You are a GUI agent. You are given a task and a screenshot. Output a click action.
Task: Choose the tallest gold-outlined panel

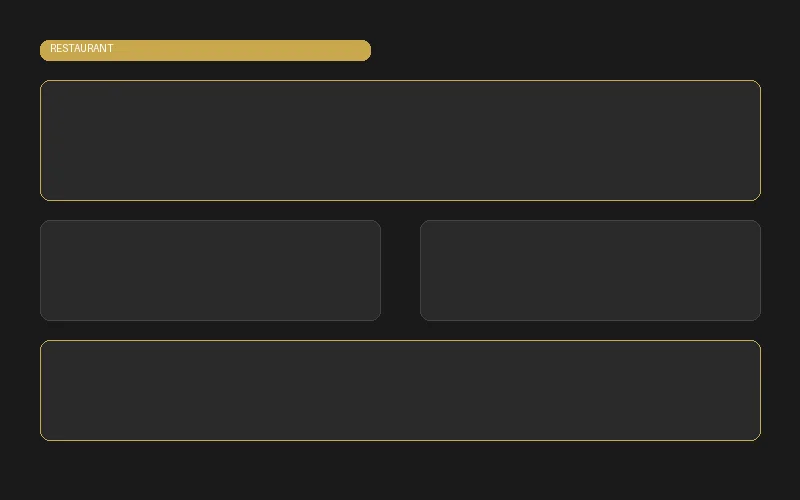(401, 140)
